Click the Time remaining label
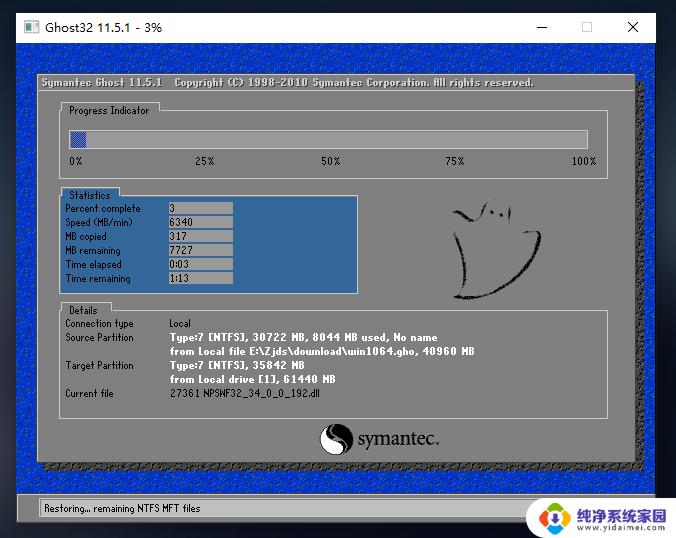 pyautogui.click(x=98, y=278)
